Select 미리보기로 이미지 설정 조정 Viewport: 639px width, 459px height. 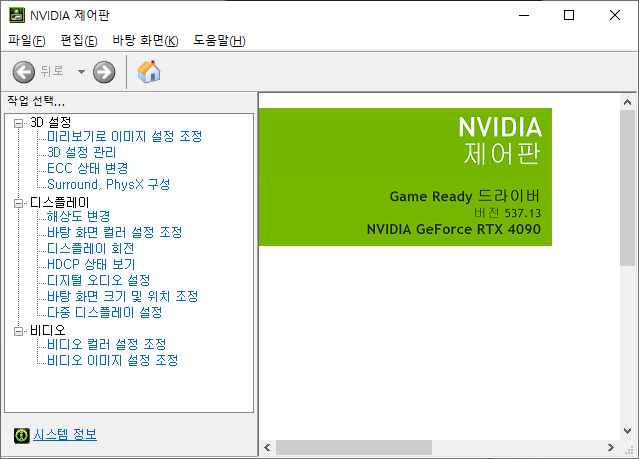point(125,136)
